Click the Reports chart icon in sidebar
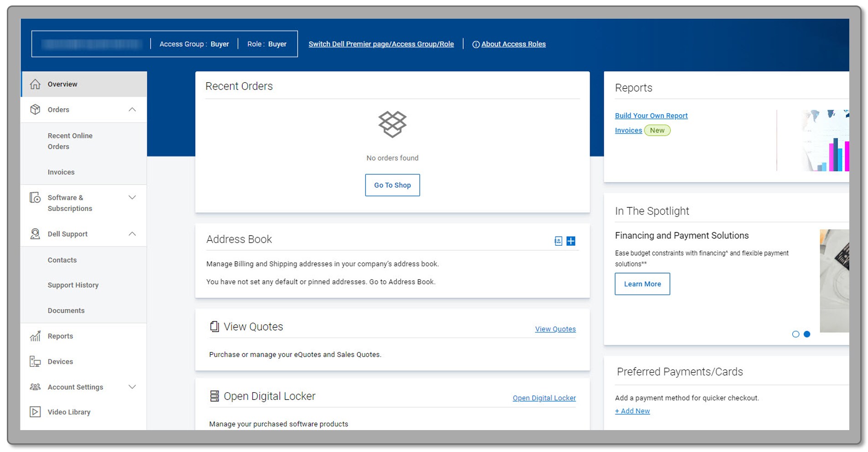The image size is (868, 452). (35, 336)
